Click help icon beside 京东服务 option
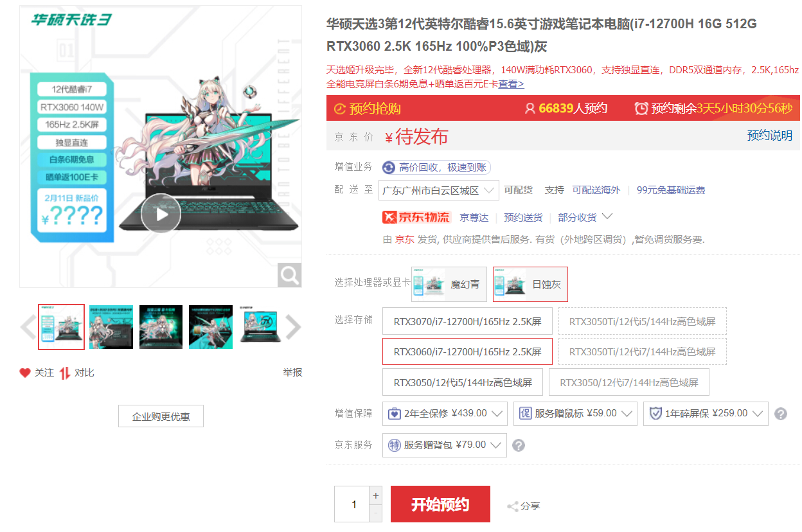This screenshot has height=532, width=802. [519, 445]
